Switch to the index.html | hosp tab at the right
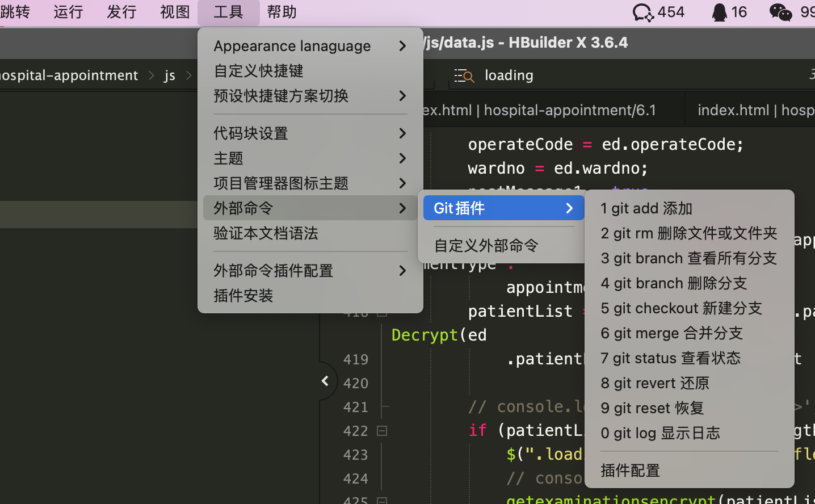This screenshot has width=815, height=504. (x=750, y=110)
